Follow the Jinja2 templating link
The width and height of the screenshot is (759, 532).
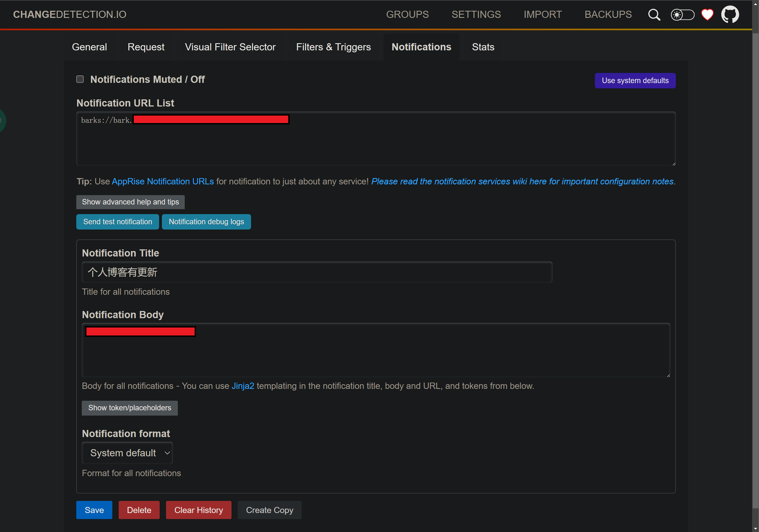[x=243, y=386]
